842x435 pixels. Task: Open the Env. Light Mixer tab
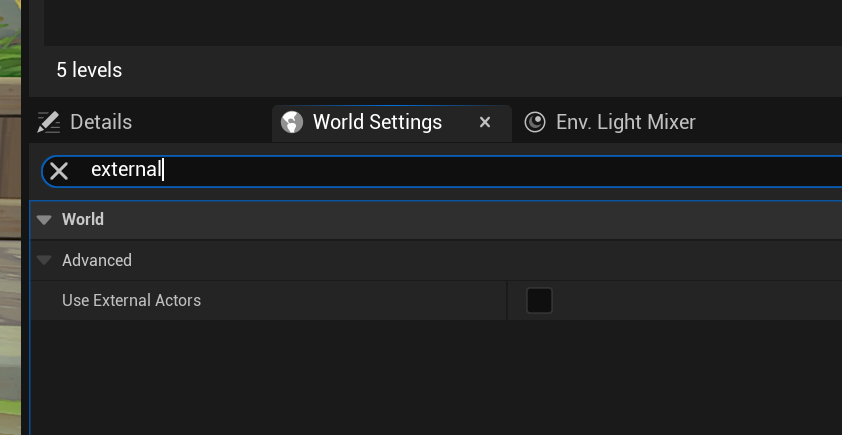pyautogui.click(x=624, y=122)
